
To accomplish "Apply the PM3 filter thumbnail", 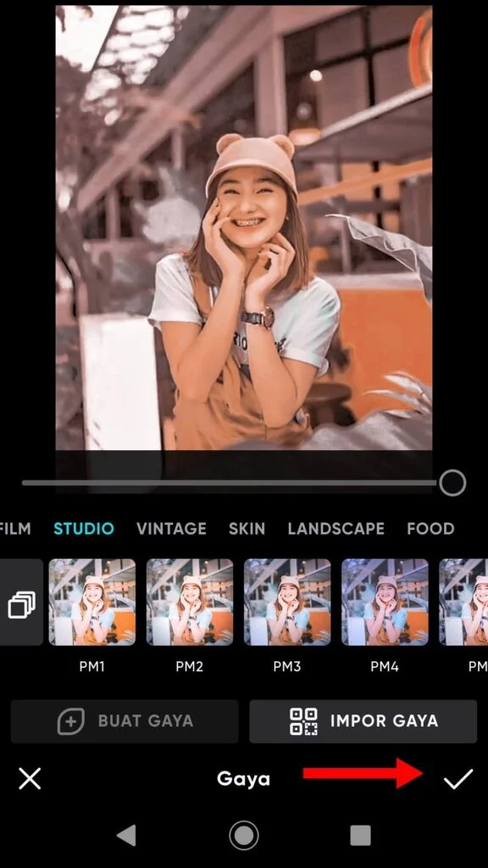I will (x=287, y=603).
